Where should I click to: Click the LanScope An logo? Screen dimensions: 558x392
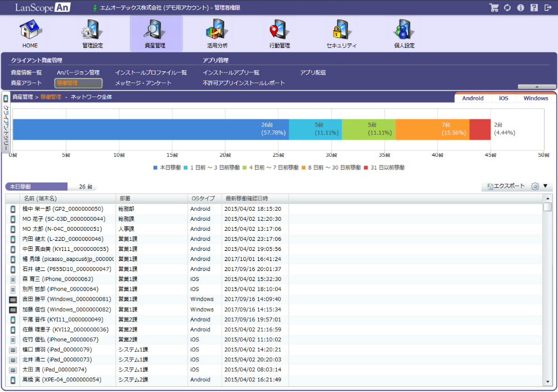(x=42, y=8)
